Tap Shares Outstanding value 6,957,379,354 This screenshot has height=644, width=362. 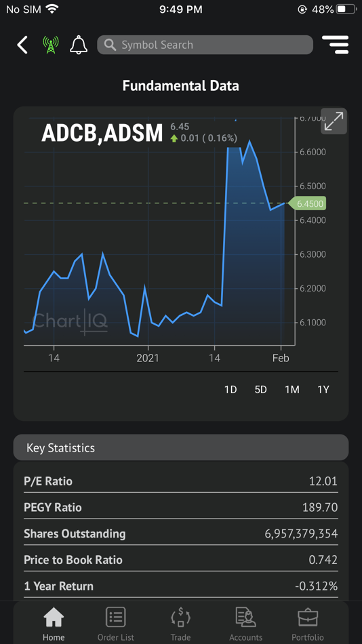[x=301, y=534]
